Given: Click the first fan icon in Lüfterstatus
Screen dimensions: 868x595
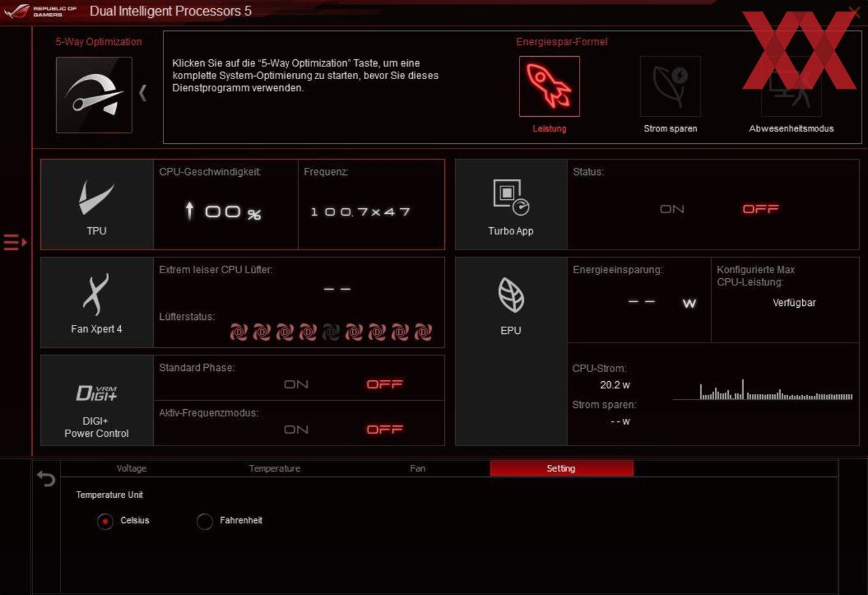Looking at the screenshot, I should pos(239,332).
